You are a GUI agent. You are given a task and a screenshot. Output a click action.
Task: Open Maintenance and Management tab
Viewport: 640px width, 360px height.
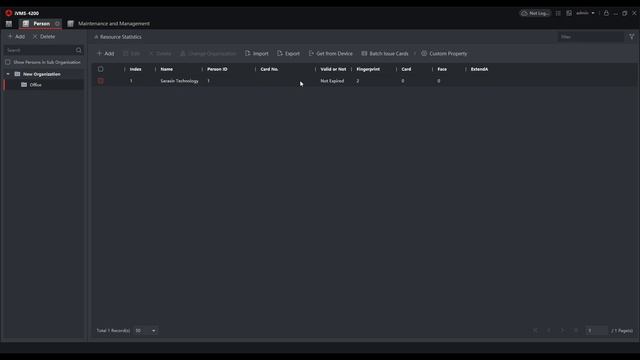(113, 24)
